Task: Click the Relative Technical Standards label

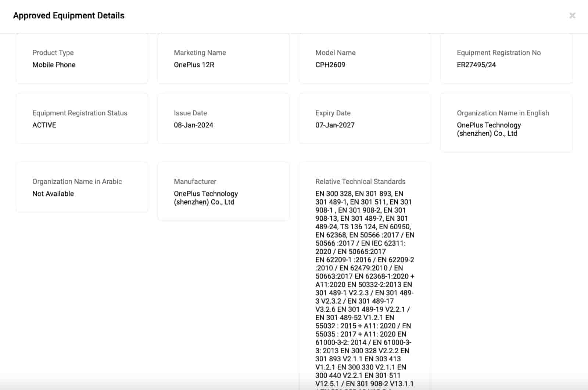Action: [x=360, y=181]
